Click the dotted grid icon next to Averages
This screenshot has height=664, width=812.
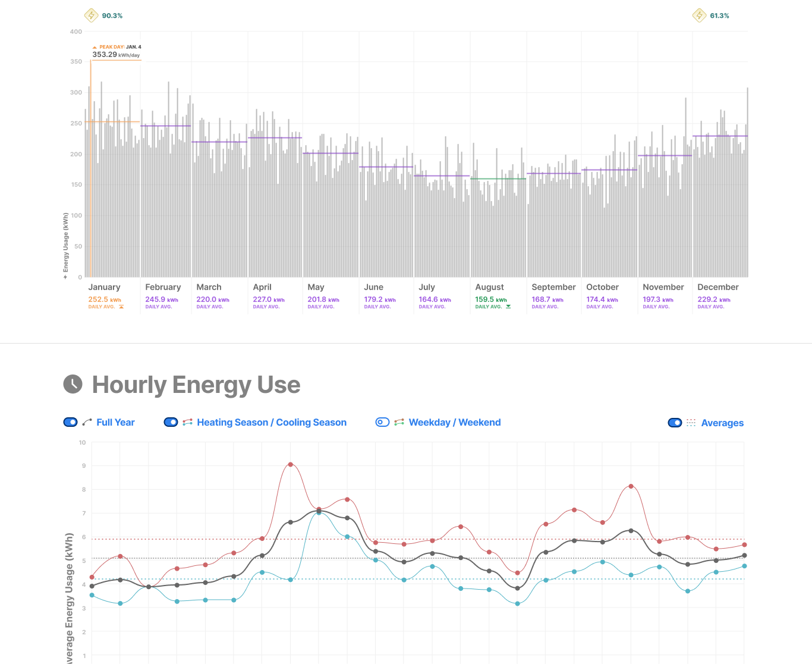pyautogui.click(x=690, y=423)
